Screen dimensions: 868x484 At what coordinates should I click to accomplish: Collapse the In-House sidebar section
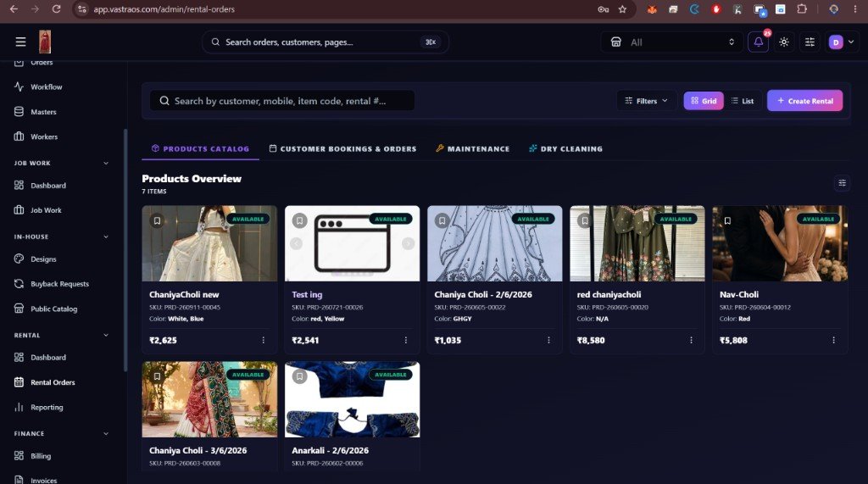[x=106, y=237]
